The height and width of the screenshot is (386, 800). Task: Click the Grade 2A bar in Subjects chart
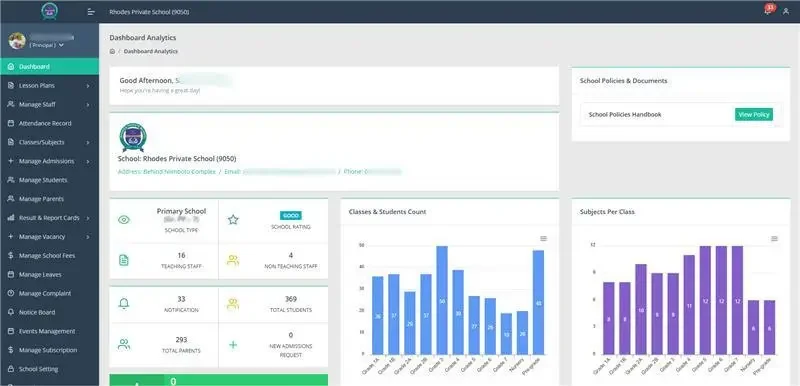coord(641,309)
